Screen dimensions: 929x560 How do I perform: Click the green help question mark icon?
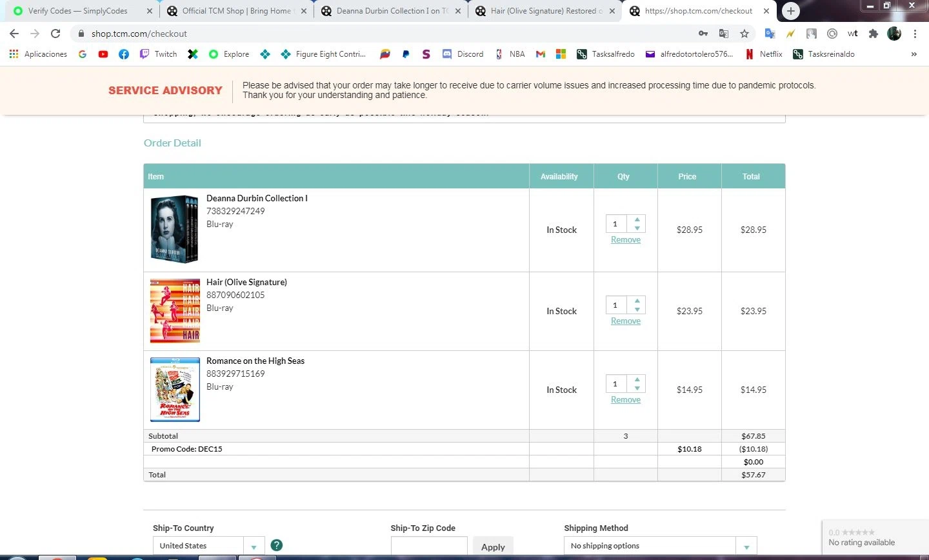[x=277, y=545]
